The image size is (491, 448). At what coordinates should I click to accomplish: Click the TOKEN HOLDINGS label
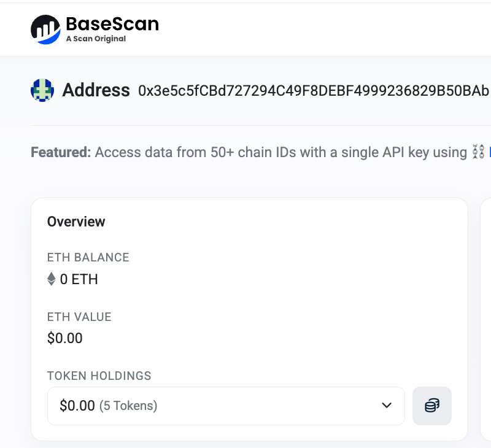click(x=99, y=376)
